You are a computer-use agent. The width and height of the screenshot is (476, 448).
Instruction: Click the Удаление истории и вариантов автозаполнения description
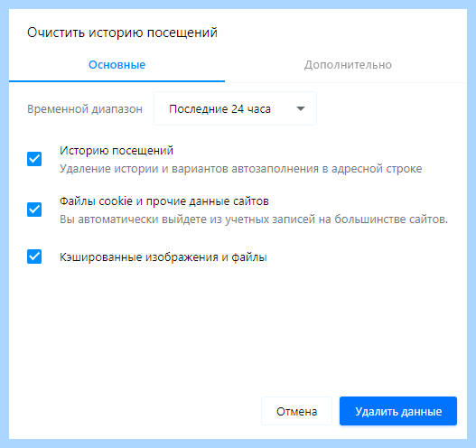[x=241, y=169]
